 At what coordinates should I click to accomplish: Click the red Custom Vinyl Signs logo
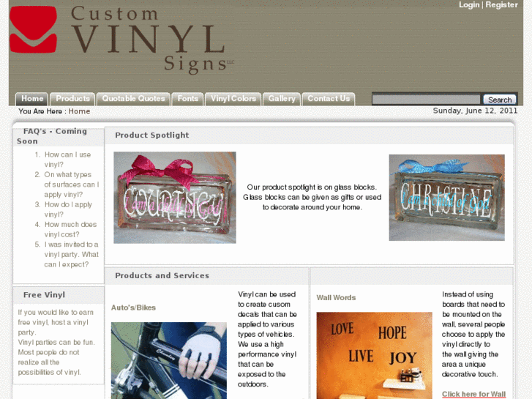[x=33, y=29]
